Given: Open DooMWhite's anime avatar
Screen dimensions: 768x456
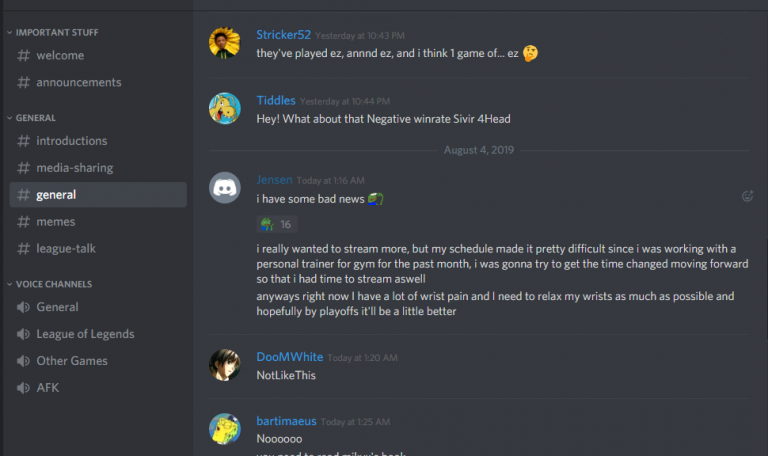Looking at the screenshot, I should 225,365.
